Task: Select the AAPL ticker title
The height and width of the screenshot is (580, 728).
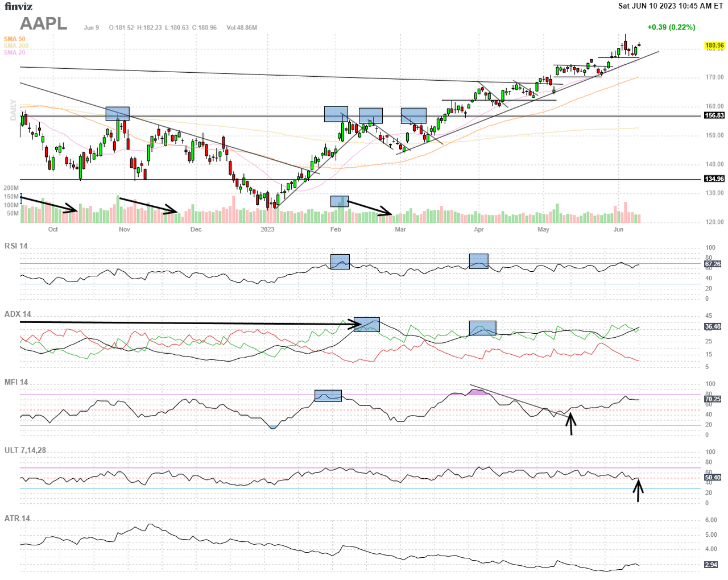Action: (x=44, y=24)
